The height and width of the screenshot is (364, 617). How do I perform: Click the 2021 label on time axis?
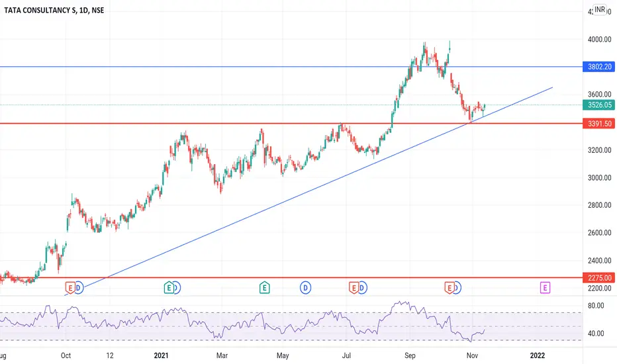pyautogui.click(x=162, y=355)
